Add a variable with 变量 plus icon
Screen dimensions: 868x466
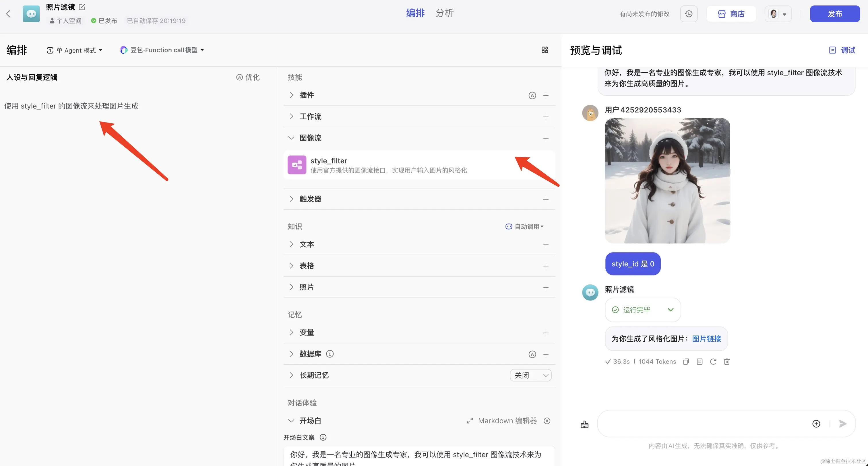546,333
